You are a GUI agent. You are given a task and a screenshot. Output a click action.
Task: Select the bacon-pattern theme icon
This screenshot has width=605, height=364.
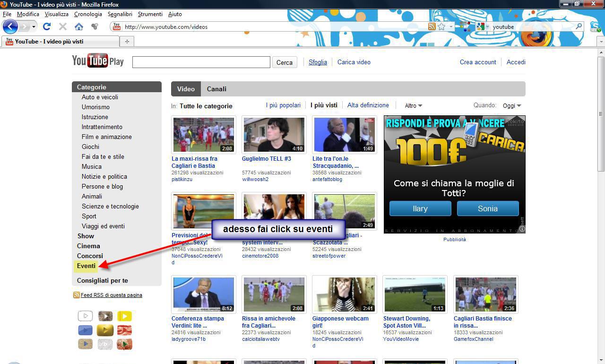click(x=125, y=330)
